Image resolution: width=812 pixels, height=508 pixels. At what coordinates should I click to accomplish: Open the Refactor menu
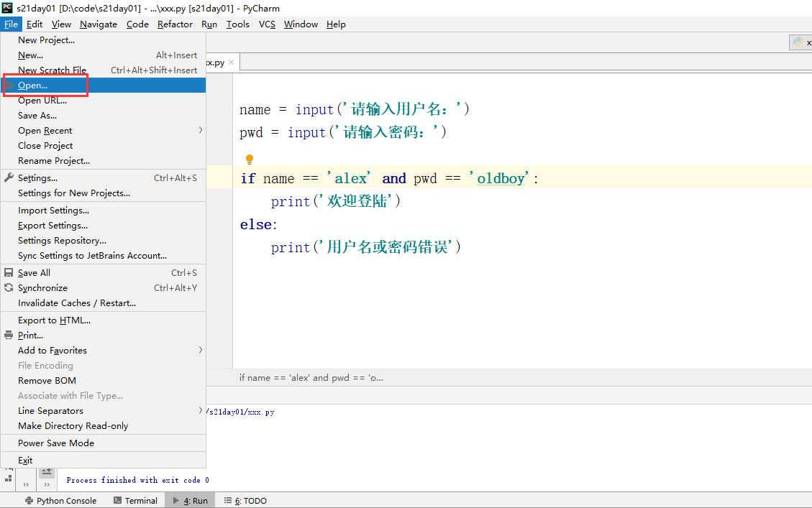tap(175, 24)
